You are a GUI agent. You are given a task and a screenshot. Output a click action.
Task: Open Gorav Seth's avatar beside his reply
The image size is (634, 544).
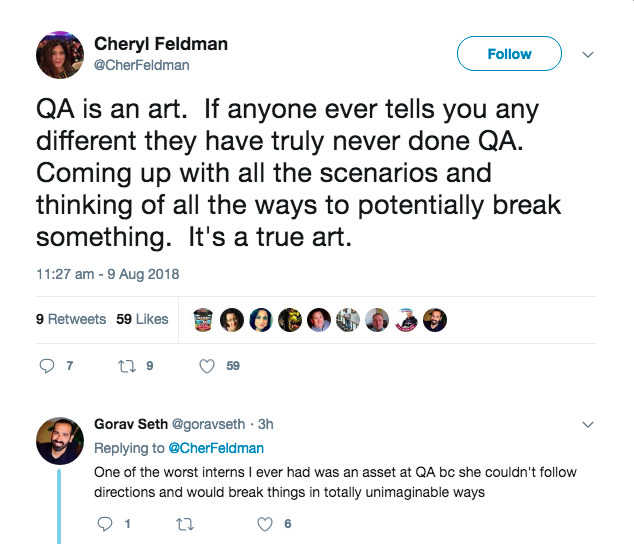pyautogui.click(x=60, y=441)
